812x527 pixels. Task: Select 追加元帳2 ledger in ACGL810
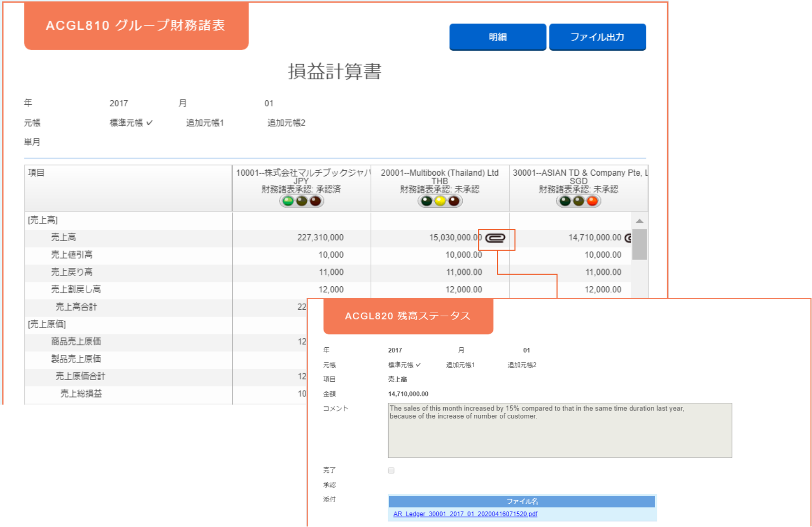(286, 123)
